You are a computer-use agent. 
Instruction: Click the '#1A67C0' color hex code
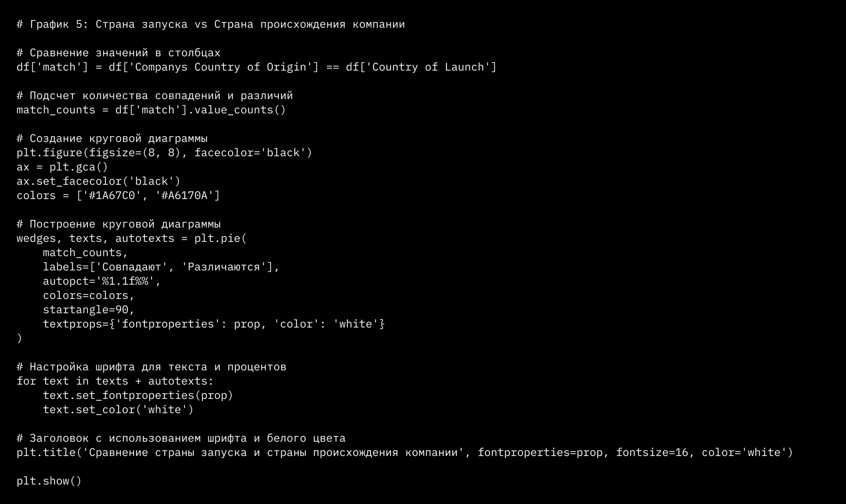pyautogui.click(x=112, y=196)
